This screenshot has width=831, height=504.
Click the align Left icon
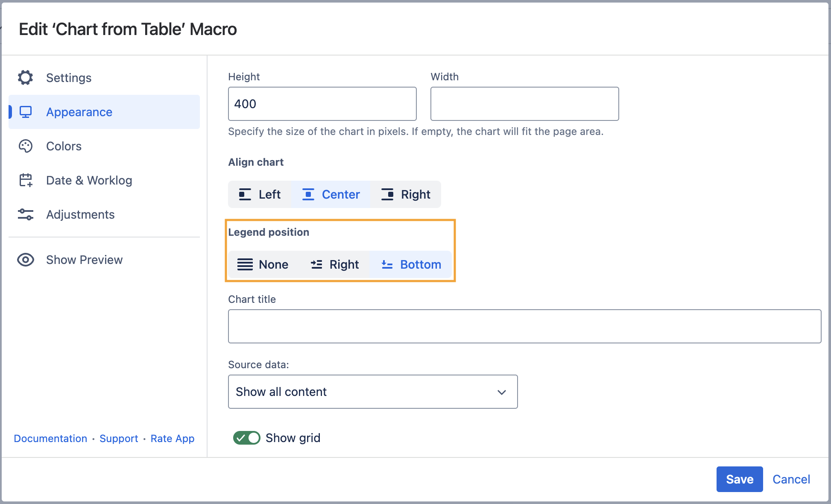point(245,194)
